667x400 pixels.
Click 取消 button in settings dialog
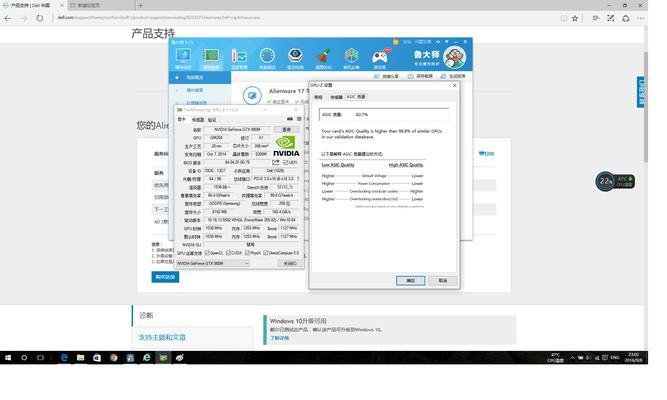[443, 280]
